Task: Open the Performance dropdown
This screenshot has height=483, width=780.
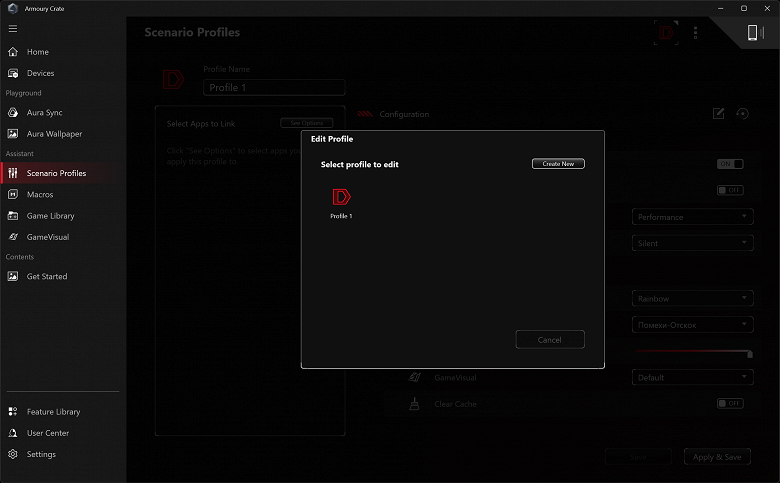Action: (x=692, y=217)
